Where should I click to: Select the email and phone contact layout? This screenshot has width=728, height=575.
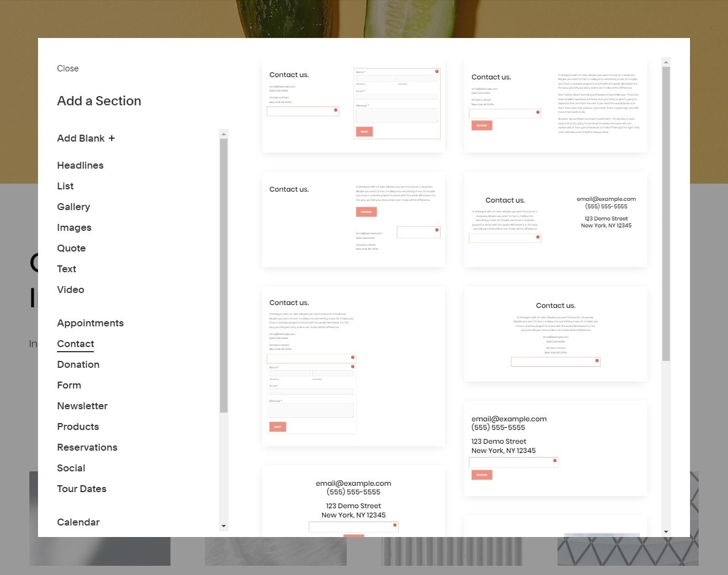coord(555,448)
